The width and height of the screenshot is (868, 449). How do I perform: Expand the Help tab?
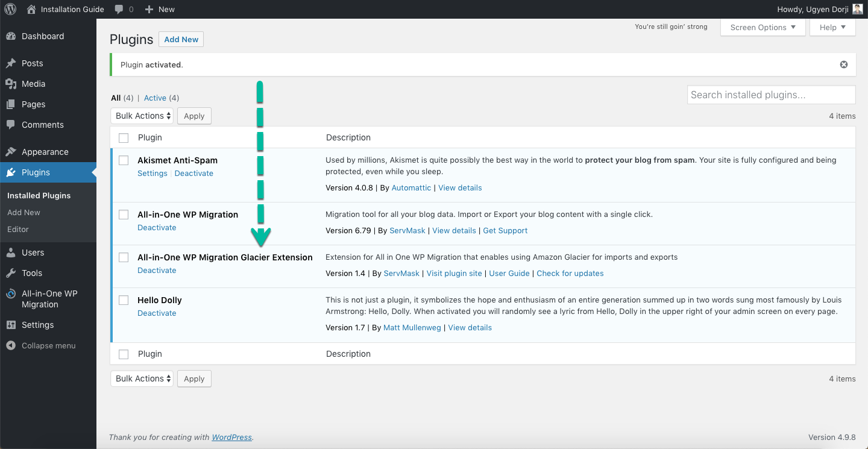click(832, 27)
